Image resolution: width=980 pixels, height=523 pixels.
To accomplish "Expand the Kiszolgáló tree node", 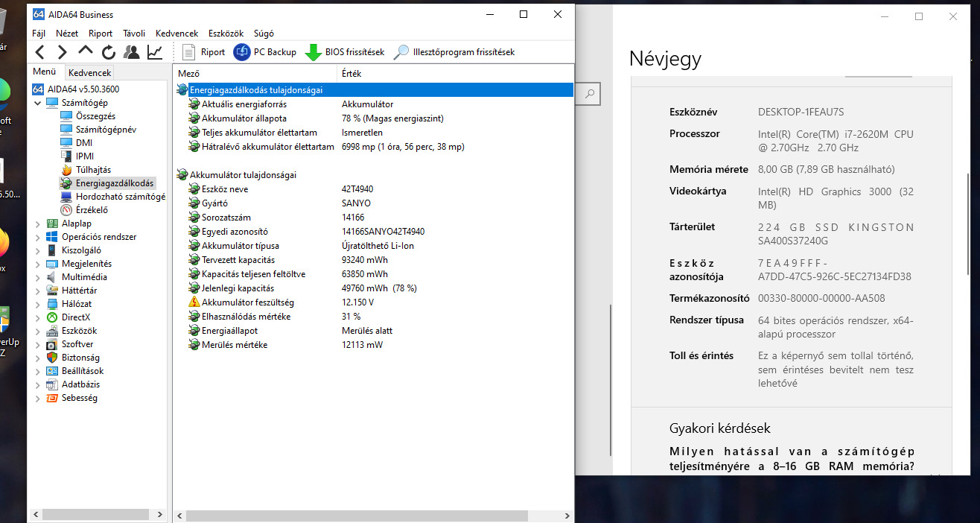I will (x=38, y=250).
